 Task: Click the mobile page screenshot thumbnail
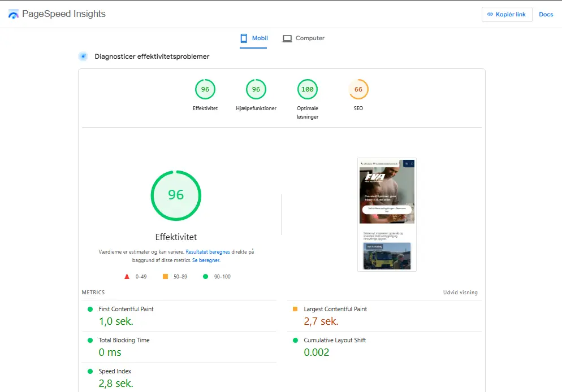click(387, 215)
